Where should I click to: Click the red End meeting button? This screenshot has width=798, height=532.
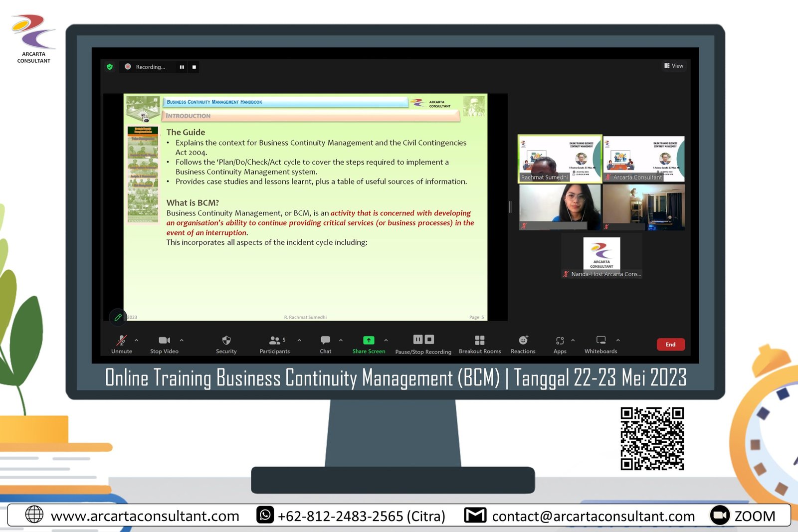point(670,345)
